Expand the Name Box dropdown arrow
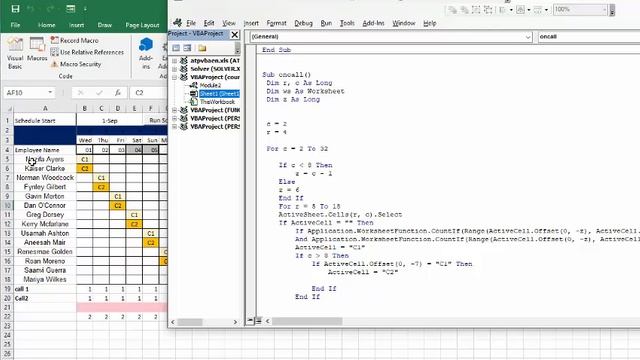The height and width of the screenshot is (360, 640). click(50, 93)
